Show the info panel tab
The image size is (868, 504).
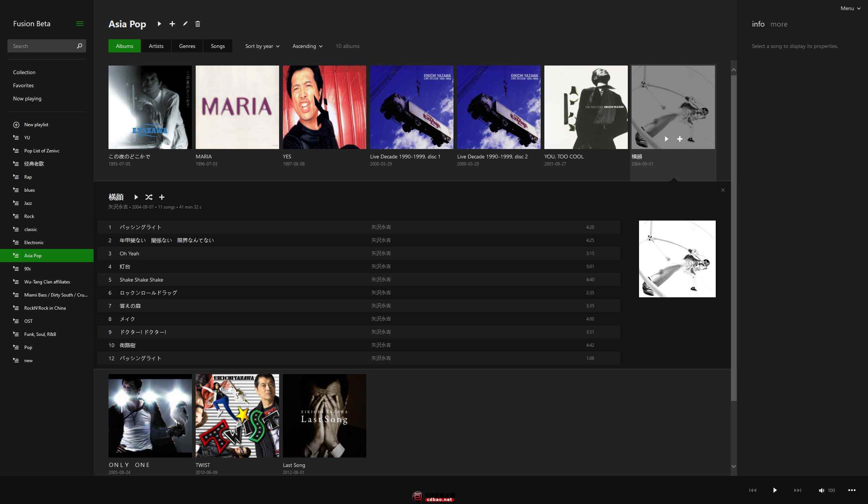[758, 24]
